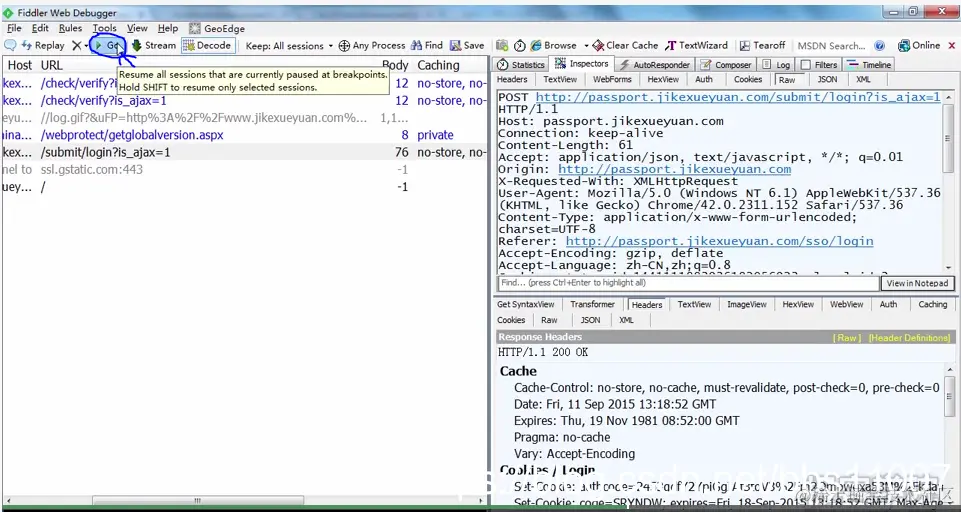The height and width of the screenshot is (512, 961).
Task: Open the Help menu
Action: [168, 28]
